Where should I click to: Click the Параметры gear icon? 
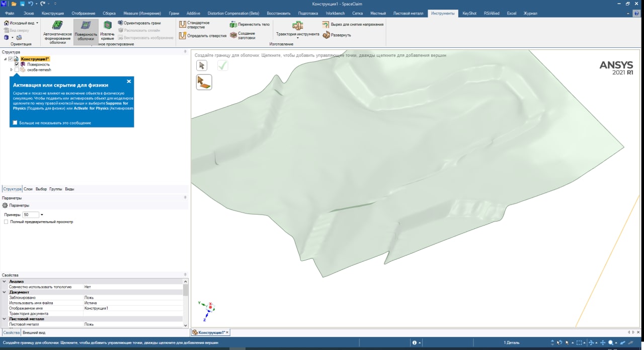(5, 205)
